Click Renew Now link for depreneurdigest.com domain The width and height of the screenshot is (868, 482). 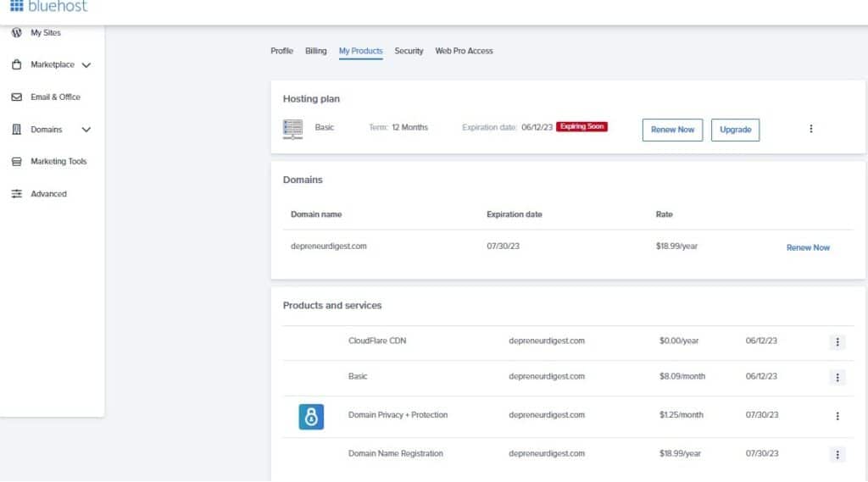pos(808,247)
